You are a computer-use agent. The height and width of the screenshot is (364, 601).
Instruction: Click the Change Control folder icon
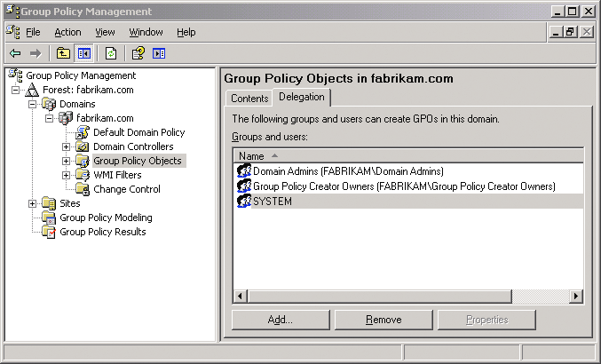83,189
